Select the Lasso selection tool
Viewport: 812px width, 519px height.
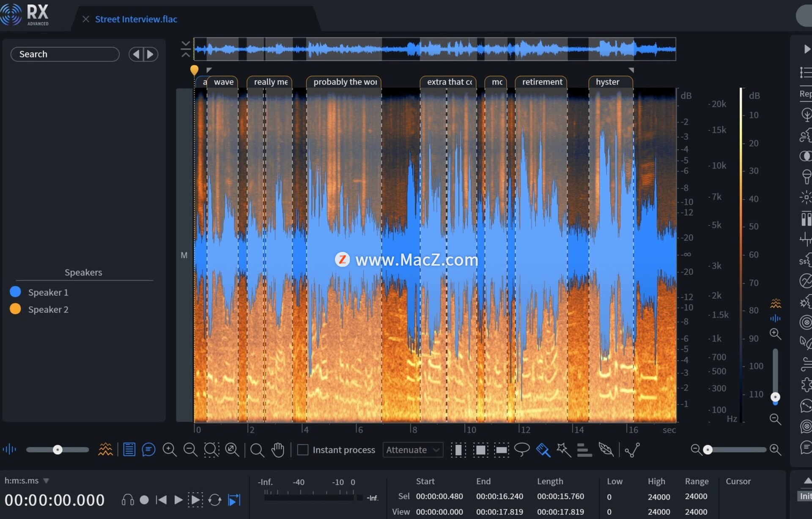[x=521, y=450]
